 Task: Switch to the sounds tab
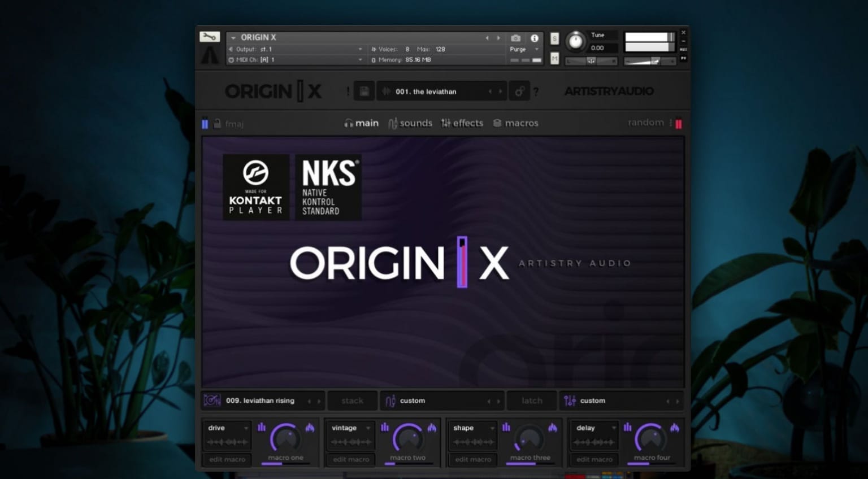point(410,123)
